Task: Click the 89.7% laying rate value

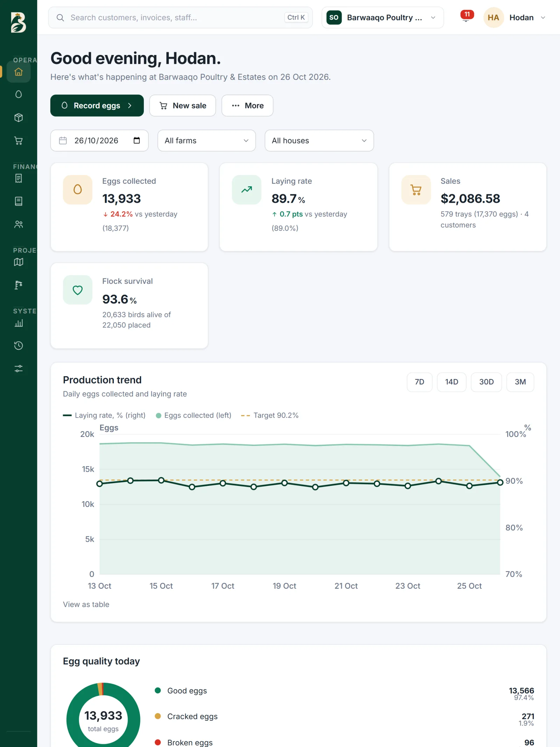Action: click(x=288, y=199)
